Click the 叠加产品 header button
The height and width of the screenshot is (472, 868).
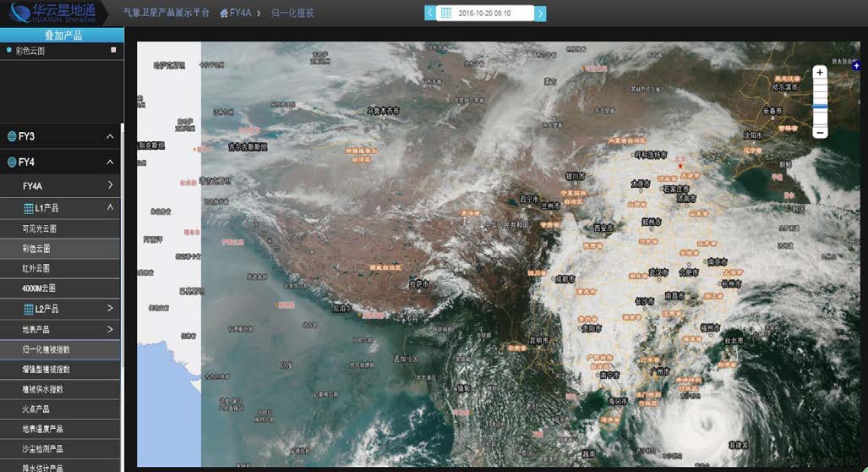(x=62, y=35)
